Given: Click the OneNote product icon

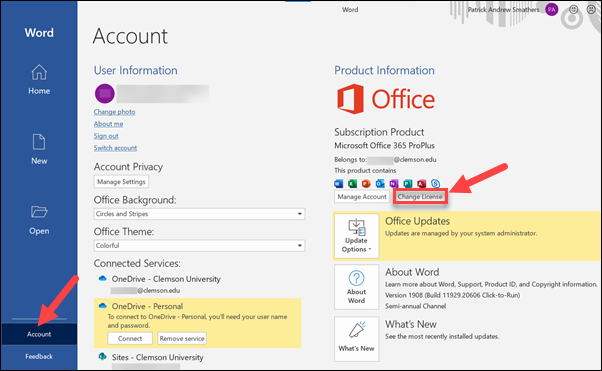Looking at the screenshot, I should [x=394, y=184].
